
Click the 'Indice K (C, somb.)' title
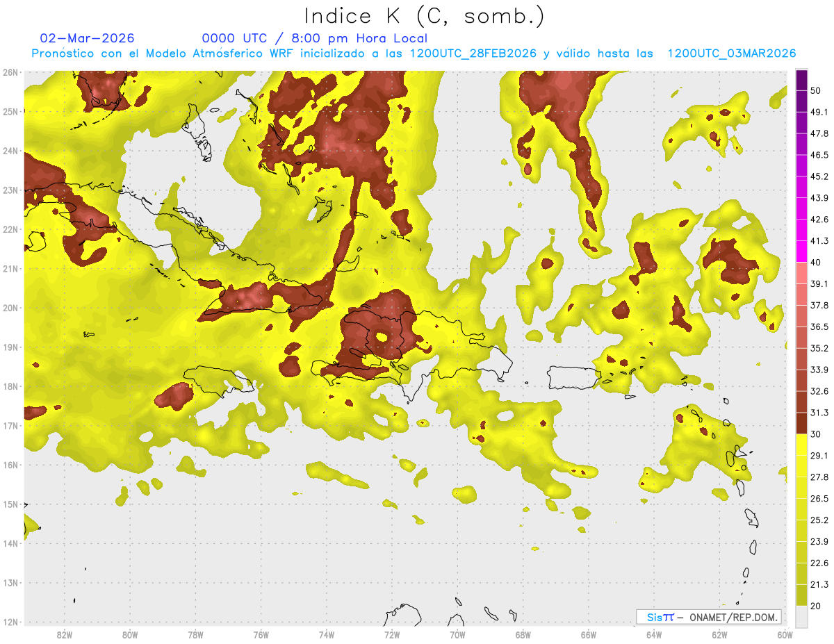424,17
